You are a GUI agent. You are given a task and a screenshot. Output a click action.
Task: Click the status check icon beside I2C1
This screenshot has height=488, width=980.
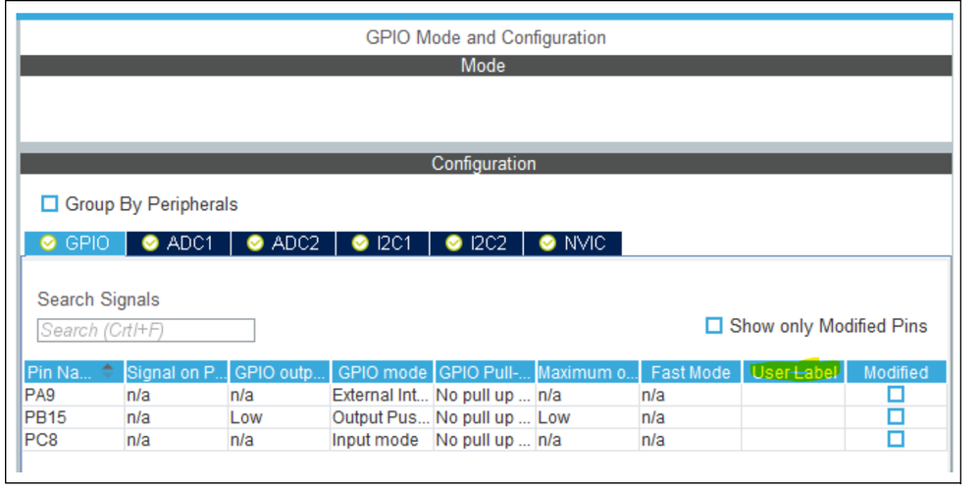pos(359,244)
